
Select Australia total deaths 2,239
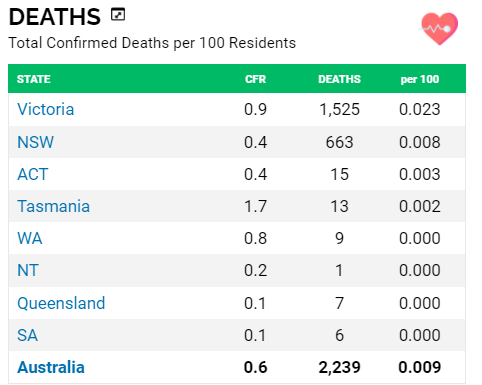pyautogui.click(x=340, y=367)
